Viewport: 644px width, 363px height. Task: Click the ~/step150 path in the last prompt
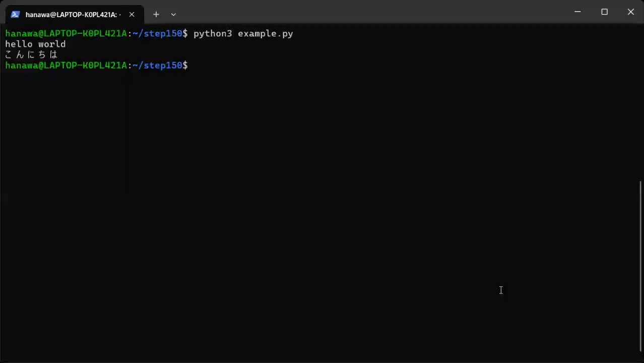157,66
